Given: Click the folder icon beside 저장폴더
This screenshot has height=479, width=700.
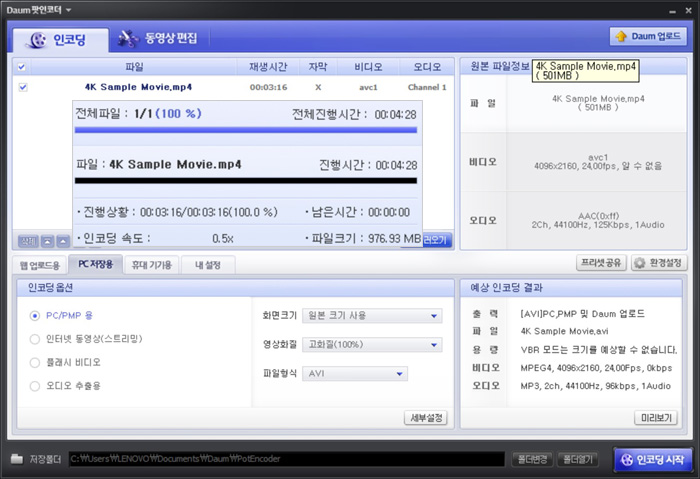Looking at the screenshot, I should click(x=17, y=458).
